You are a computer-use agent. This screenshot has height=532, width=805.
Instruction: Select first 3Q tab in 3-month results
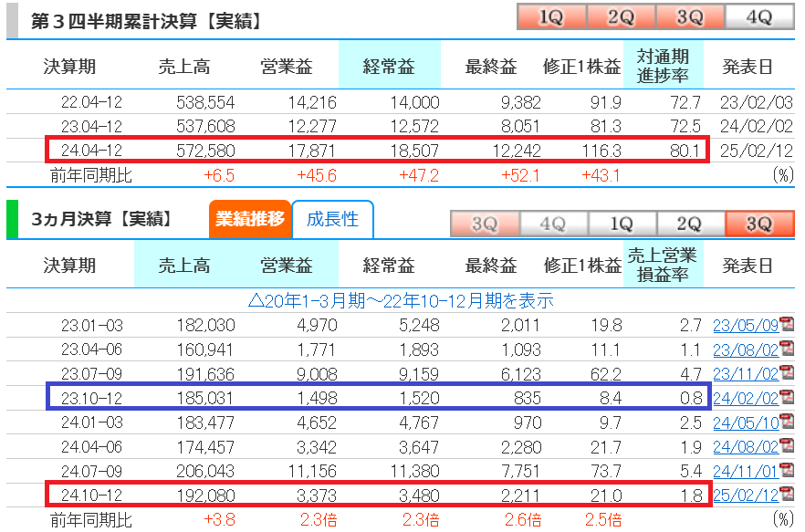[x=485, y=224]
